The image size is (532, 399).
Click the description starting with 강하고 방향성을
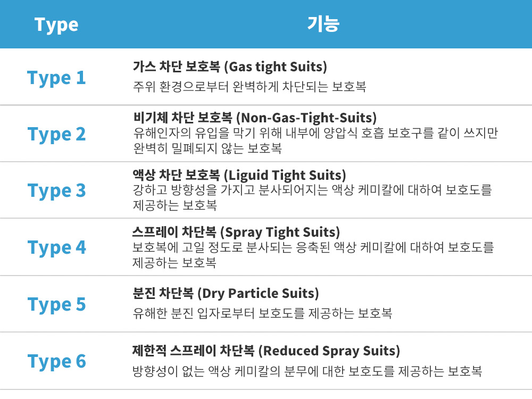point(312,197)
